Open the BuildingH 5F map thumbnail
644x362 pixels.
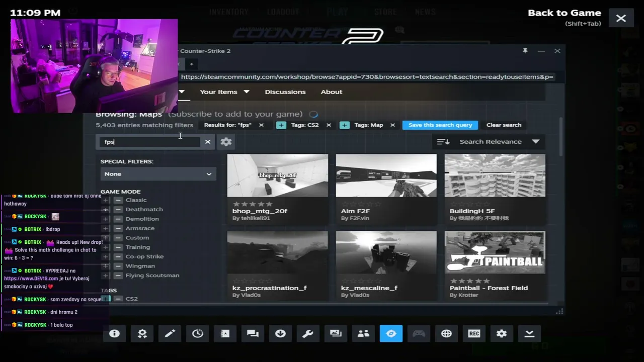point(495,175)
